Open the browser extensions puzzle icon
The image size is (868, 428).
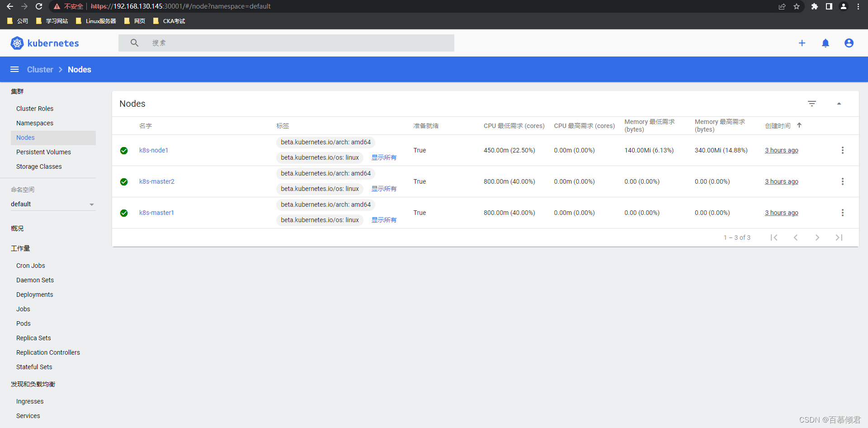pos(815,6)
